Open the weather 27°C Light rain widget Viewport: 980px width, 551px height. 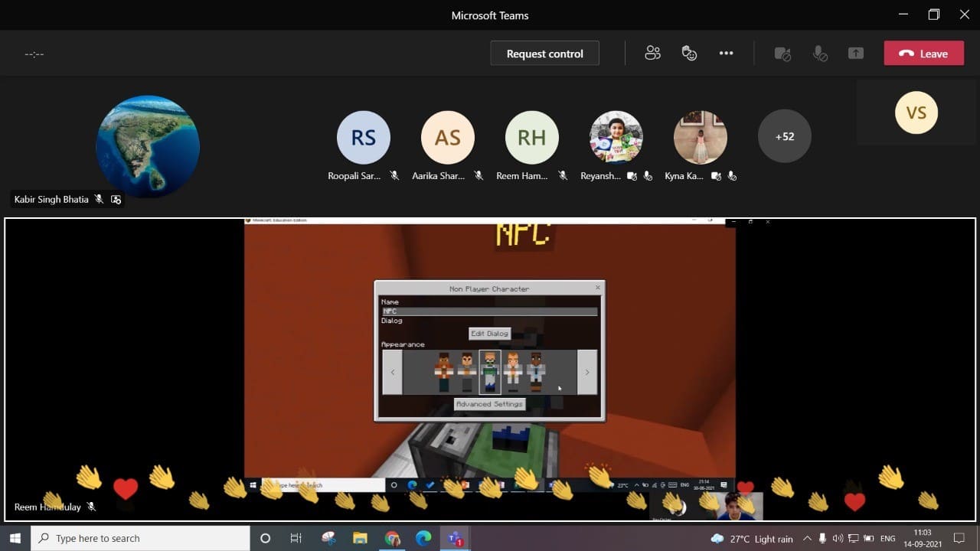752,539
